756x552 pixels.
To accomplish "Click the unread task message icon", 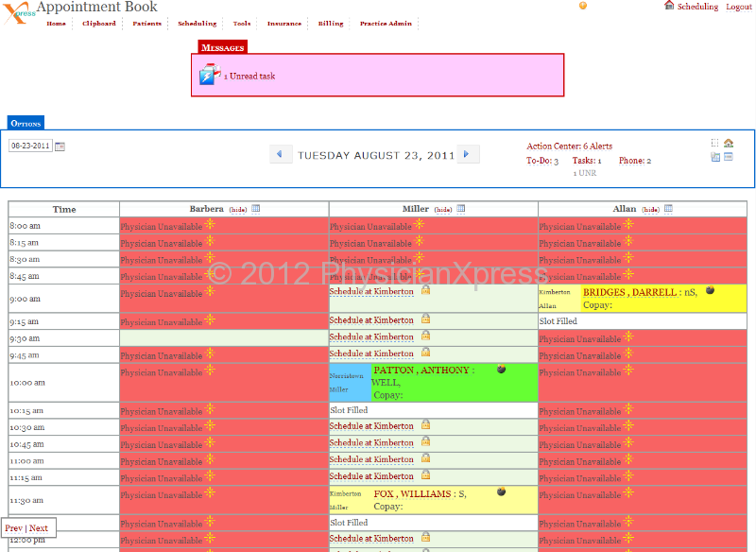I will point(209,76).
